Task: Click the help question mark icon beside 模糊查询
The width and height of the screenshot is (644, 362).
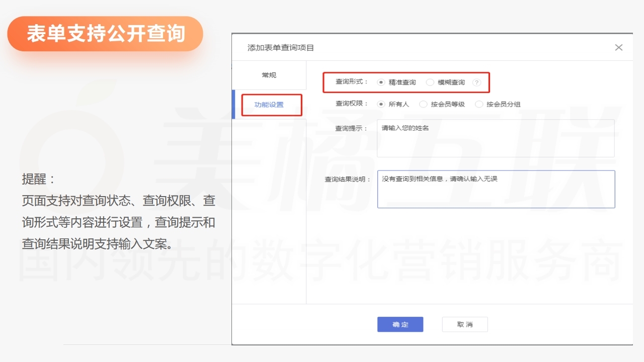Action: (477, 82)
